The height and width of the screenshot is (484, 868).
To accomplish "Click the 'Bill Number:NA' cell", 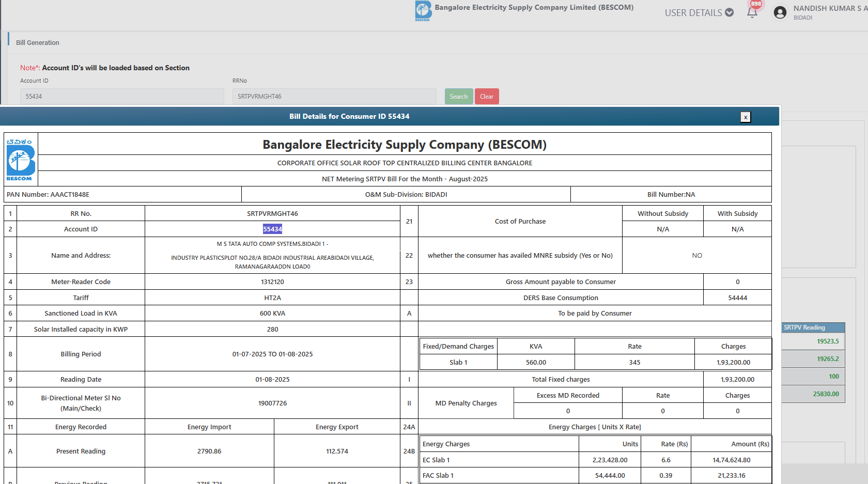I will point(671,195).
